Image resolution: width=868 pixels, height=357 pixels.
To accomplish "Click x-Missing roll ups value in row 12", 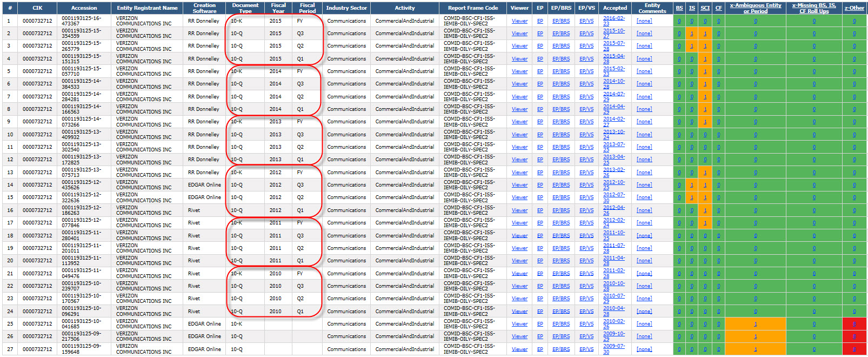I will pyautogui.click(x=814, y=160).
